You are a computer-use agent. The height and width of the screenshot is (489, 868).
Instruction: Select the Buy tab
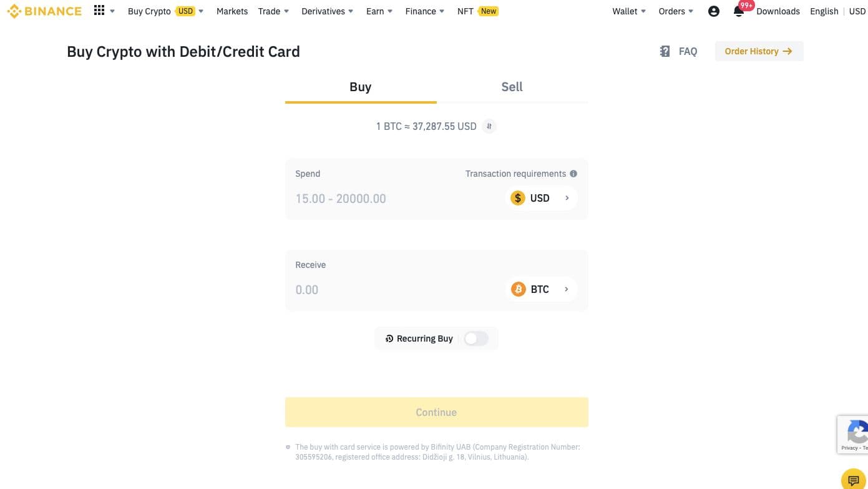coord(360,87)
